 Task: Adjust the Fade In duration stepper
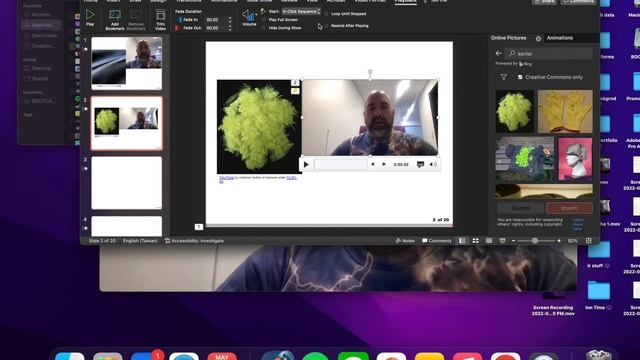tap(230, 20)
